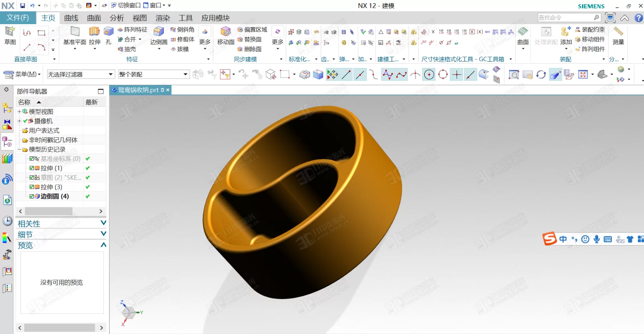Viewport: 644px width, 334px height.
Task: Maximize the 部件导航器 panel
Action: 101,91
